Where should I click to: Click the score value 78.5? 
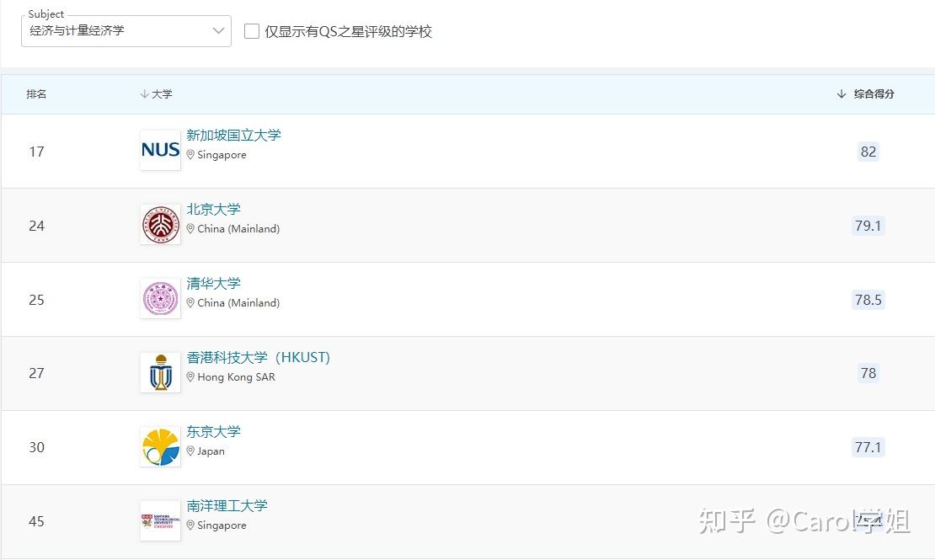[x=868, y=300]
